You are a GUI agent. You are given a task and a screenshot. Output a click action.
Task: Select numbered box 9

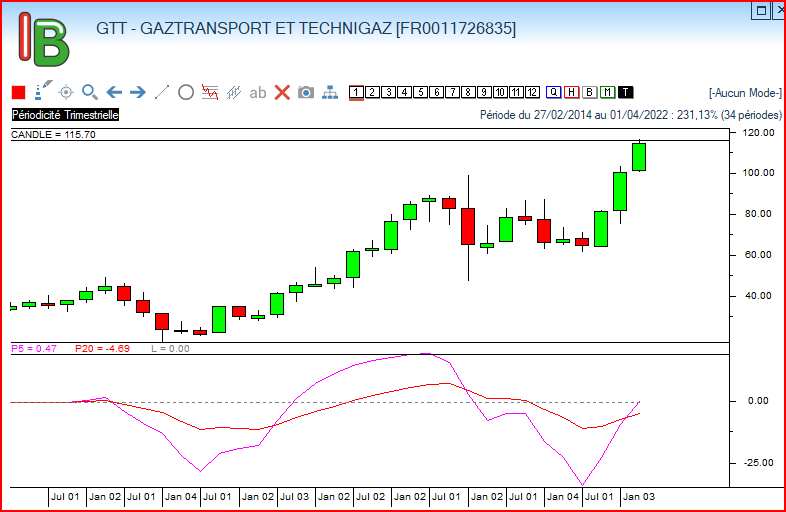coord(484,92)
